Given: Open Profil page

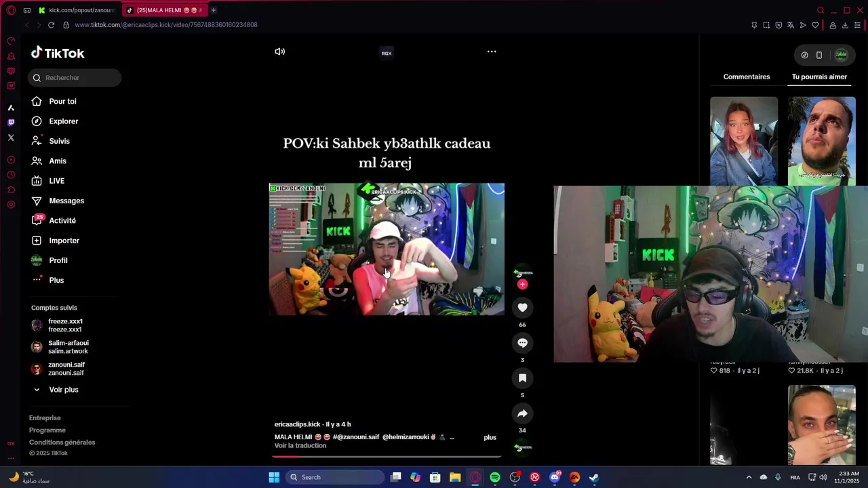Looking at the screenshot, I should (49, 260).
